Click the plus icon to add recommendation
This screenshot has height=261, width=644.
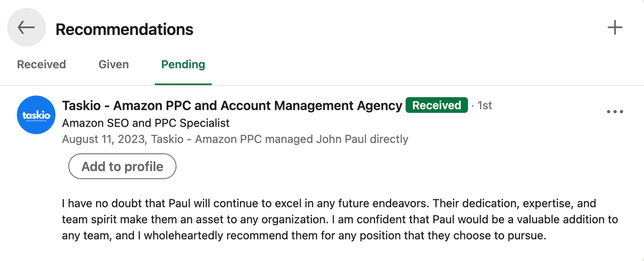tap(615, 28)
